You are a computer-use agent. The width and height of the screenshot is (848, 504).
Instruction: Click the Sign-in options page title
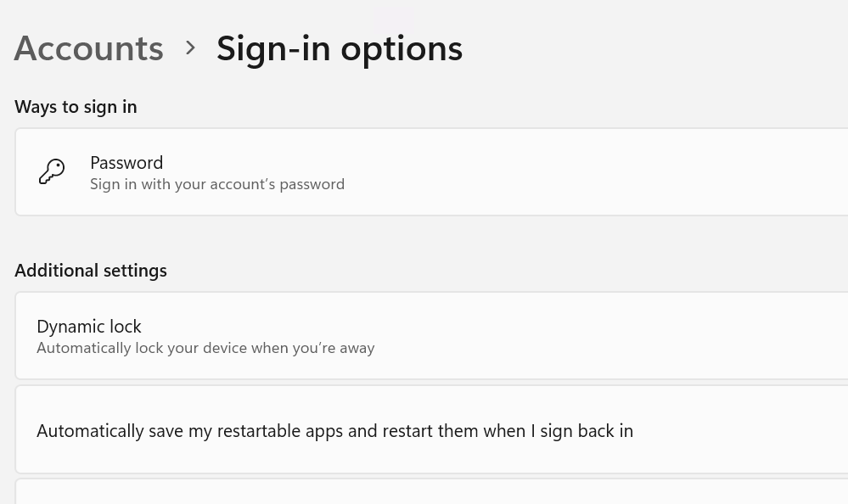[340, 48]
